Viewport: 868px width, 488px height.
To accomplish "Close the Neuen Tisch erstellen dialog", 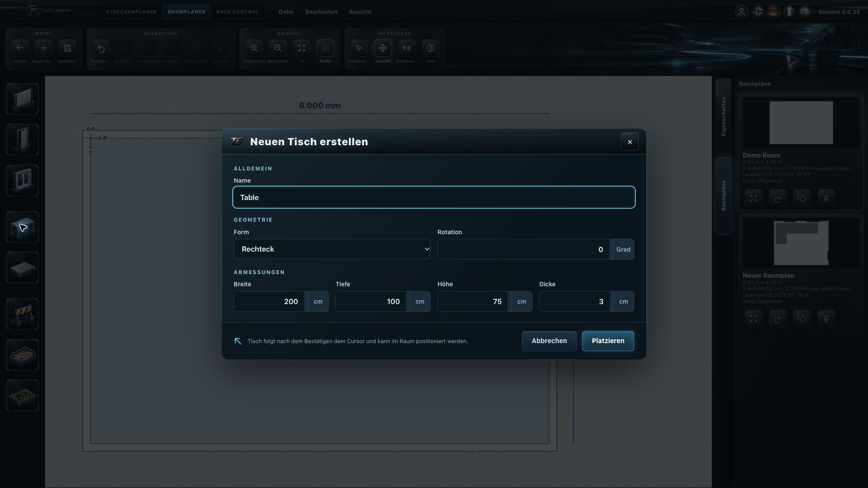I will tap(629, 142).
